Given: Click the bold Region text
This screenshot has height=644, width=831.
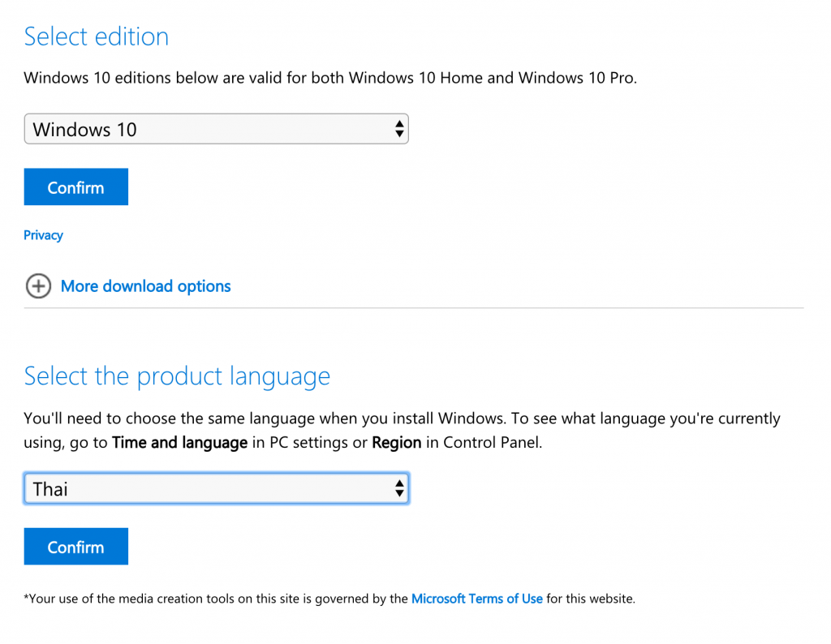Looking at the screenshot, I should click(x=396, y=442).
